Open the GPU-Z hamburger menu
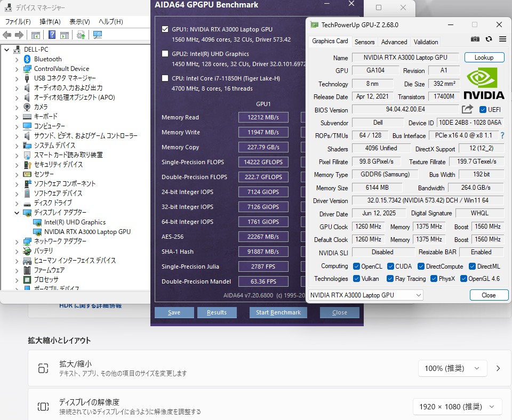512x420 pixels. pyautogui.click(x=502, y=39)
